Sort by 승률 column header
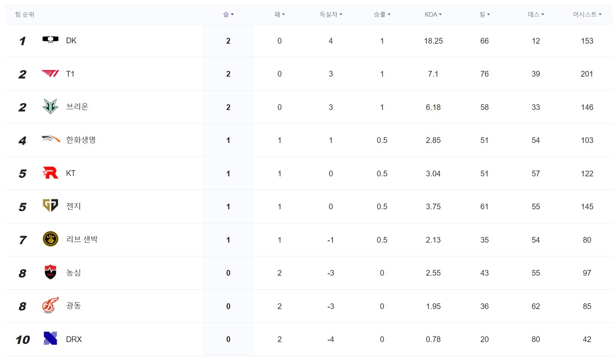Image resolution: width=615 pixels, height=364 pixels. 382,14
